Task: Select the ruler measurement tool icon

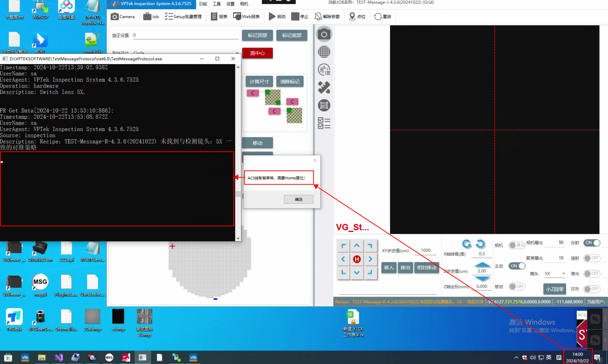Action: (x=324, y=88)
